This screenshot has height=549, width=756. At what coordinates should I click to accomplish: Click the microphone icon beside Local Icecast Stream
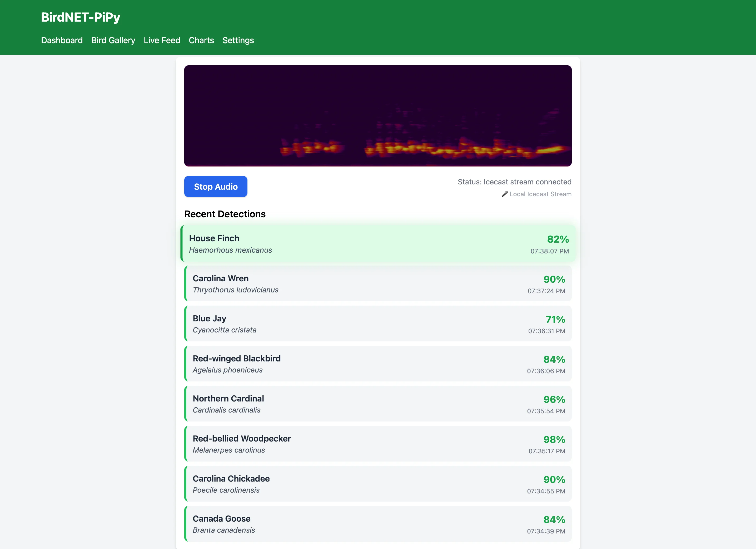504,194
